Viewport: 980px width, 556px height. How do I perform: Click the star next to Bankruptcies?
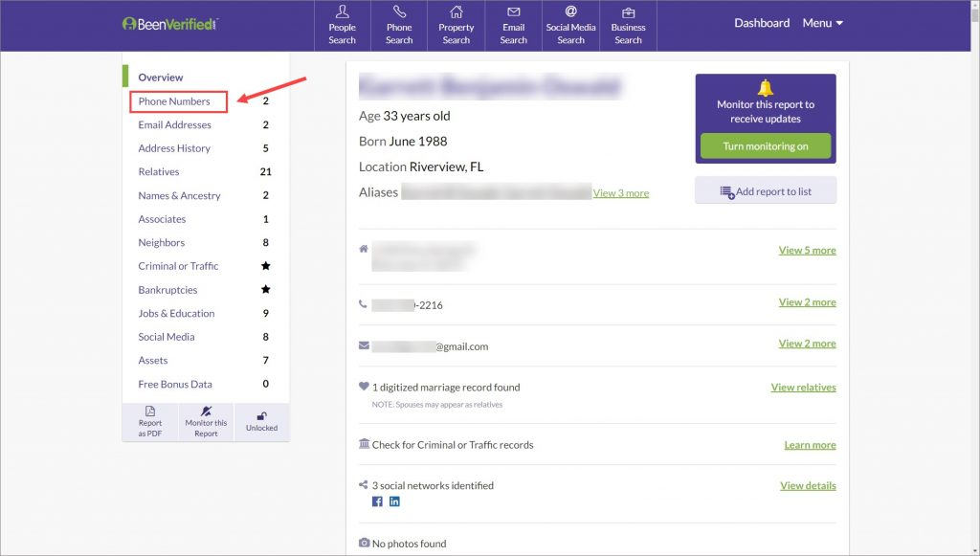point(266,289)
